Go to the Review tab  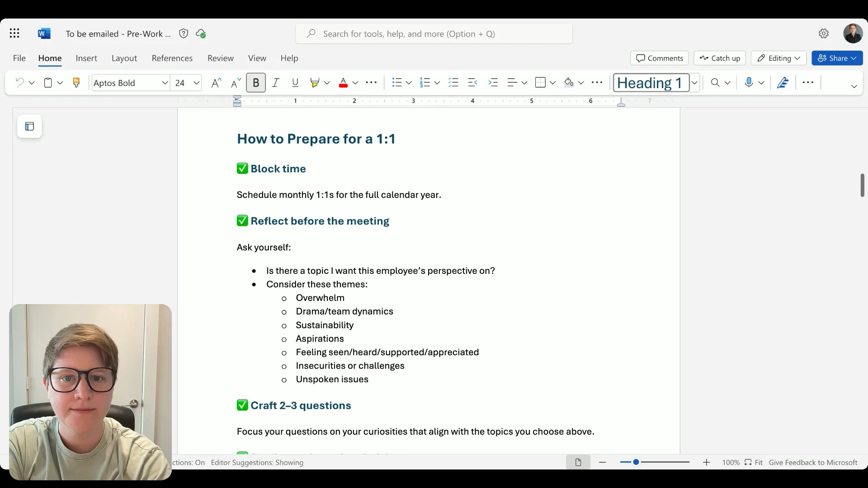tap(221, 58)
